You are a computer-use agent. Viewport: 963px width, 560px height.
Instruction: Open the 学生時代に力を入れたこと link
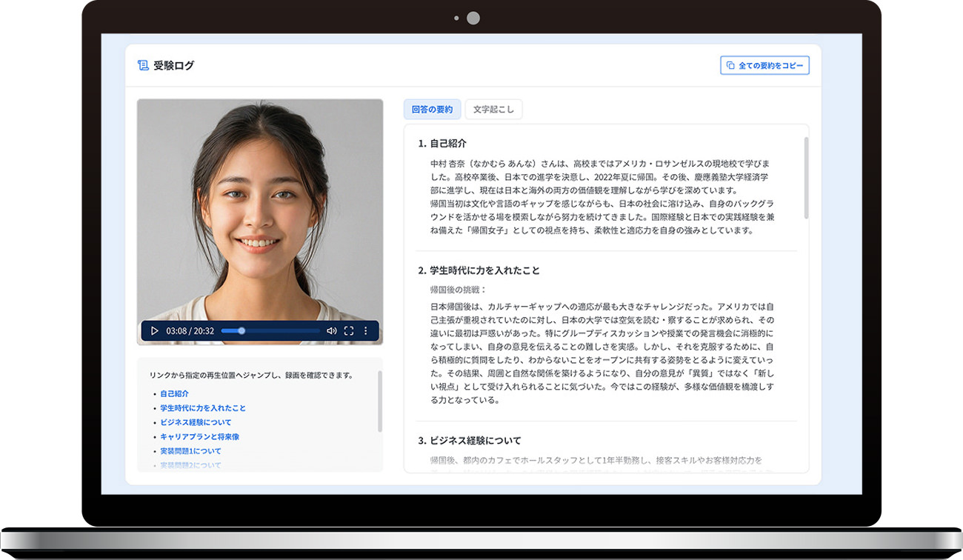point(203,408)
